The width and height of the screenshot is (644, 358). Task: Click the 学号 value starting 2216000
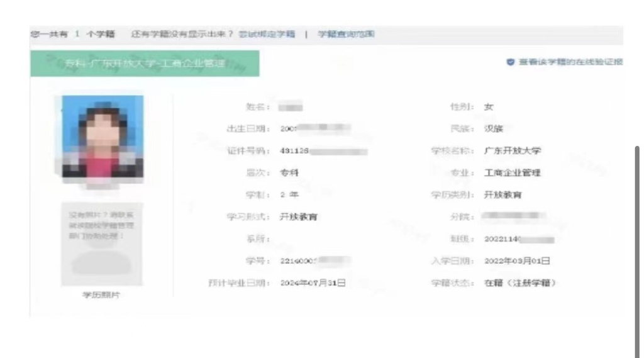click(x=315, y=261)
